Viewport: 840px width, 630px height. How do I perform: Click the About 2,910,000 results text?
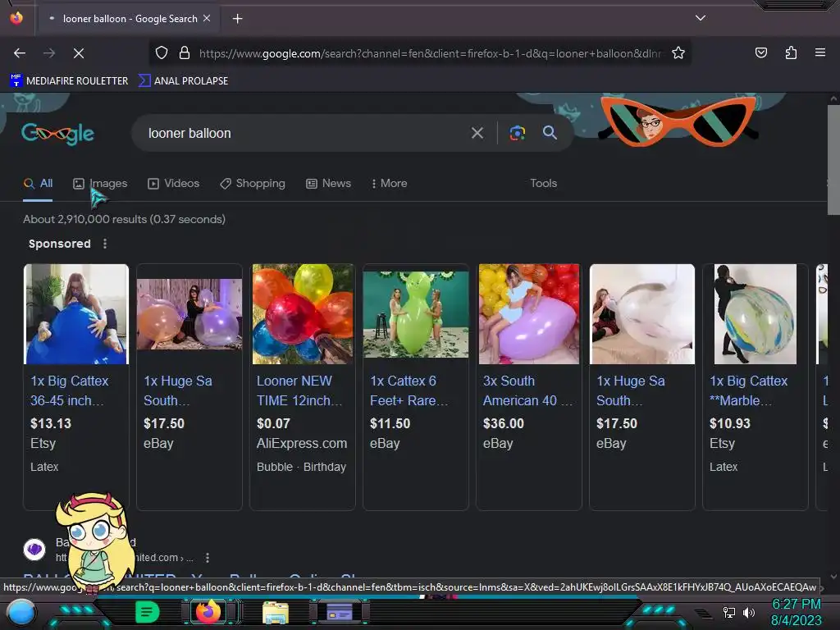[x=125, y=219]
